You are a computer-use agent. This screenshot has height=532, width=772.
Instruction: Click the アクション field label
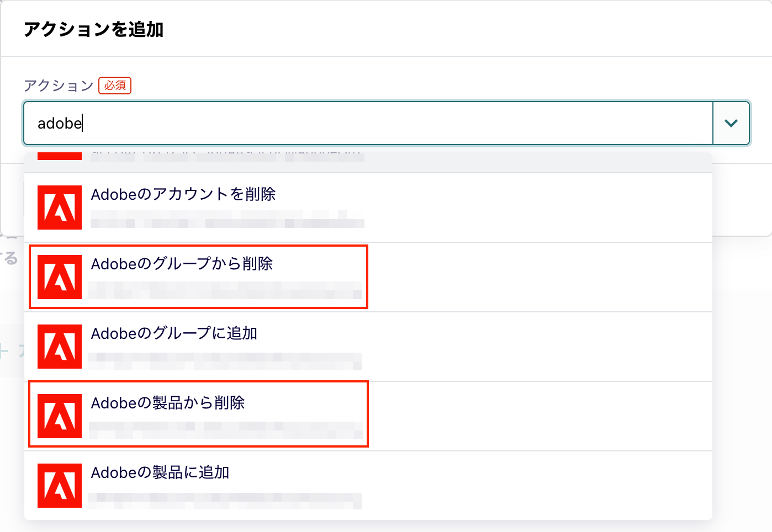(59, 86)
